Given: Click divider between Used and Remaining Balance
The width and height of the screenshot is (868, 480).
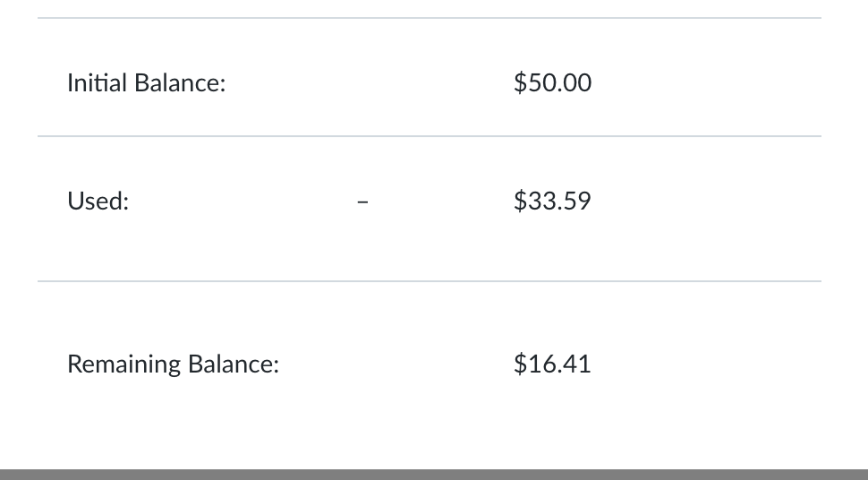Looking at the screenshot, I should [430, 281].
